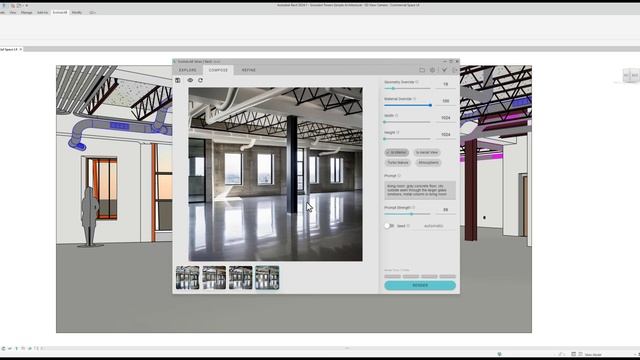640x360 pixels.
Task: Click the Prompt Strength value field
Action: pos(446,210)
